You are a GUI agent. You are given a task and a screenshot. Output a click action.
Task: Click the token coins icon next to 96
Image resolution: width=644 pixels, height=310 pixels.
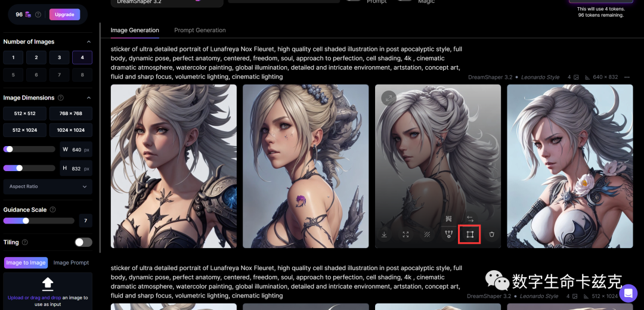pos(28,14)
